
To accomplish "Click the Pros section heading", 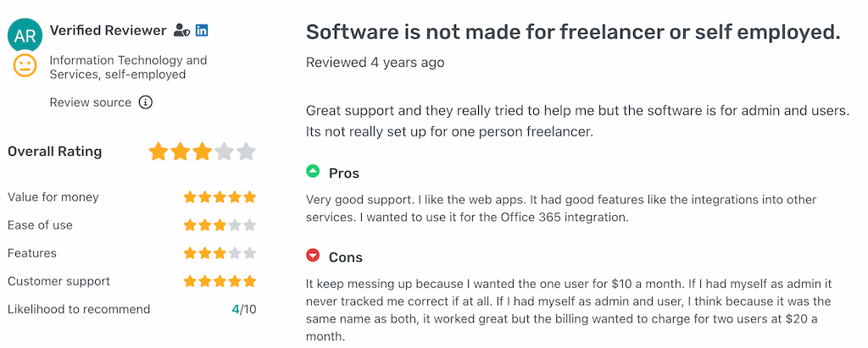I will pos(344,173).
